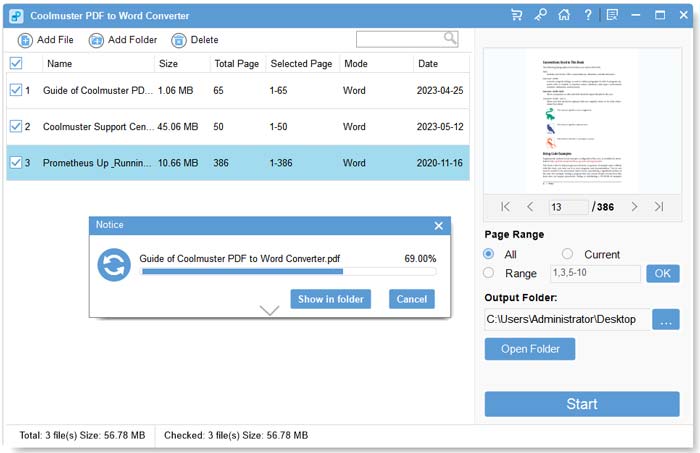This screenshot has height=453, width=700.
Task: Jump to first preview page
Action: click(x=505, y=207)
